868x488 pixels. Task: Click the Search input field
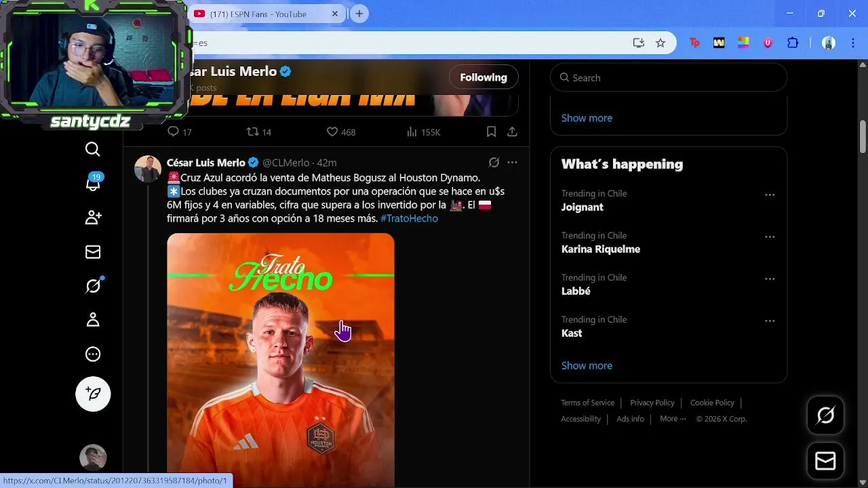[669, 78]
